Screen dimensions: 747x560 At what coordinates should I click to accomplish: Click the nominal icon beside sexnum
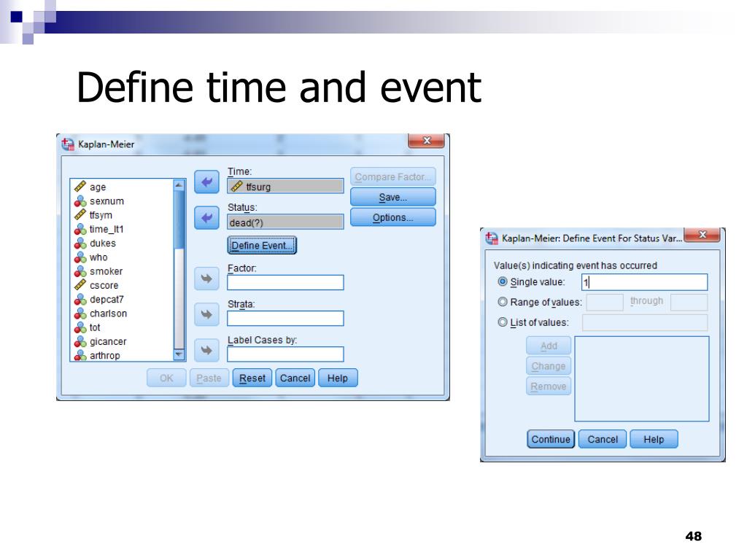point(80,201)
